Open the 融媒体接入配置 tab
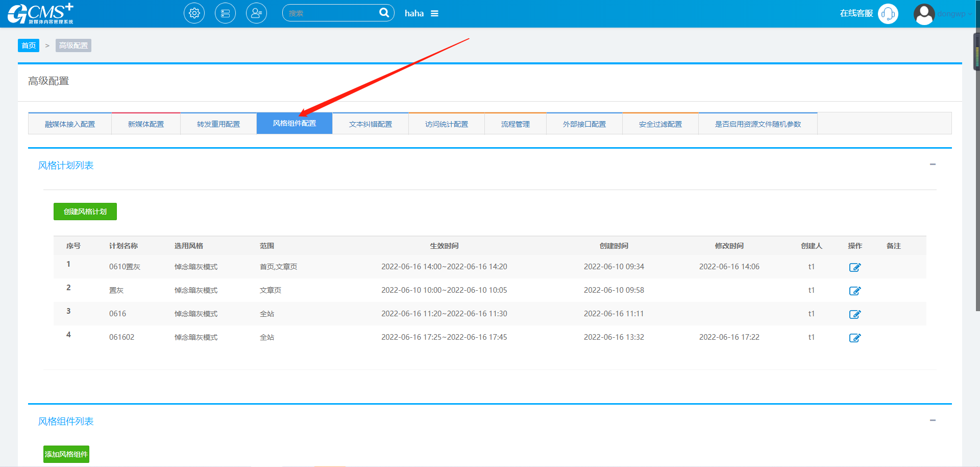980x467 pixels. click(70, 124)
